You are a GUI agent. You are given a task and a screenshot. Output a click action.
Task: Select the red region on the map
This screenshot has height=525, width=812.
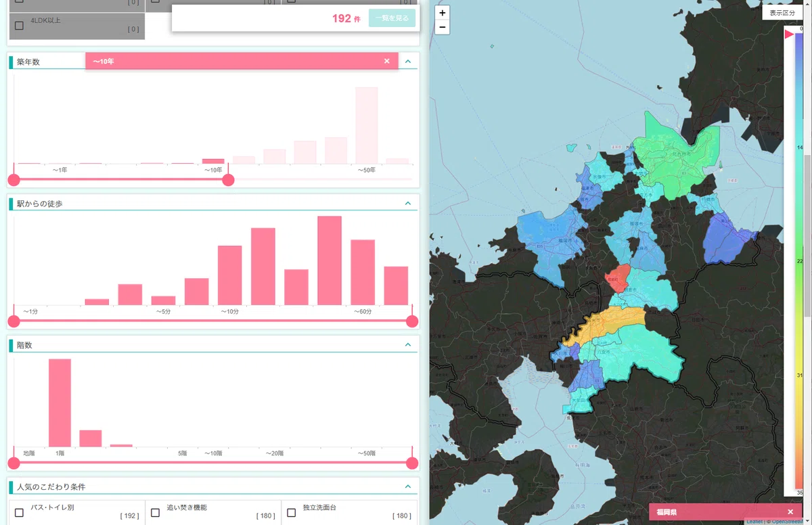[616, 277]
